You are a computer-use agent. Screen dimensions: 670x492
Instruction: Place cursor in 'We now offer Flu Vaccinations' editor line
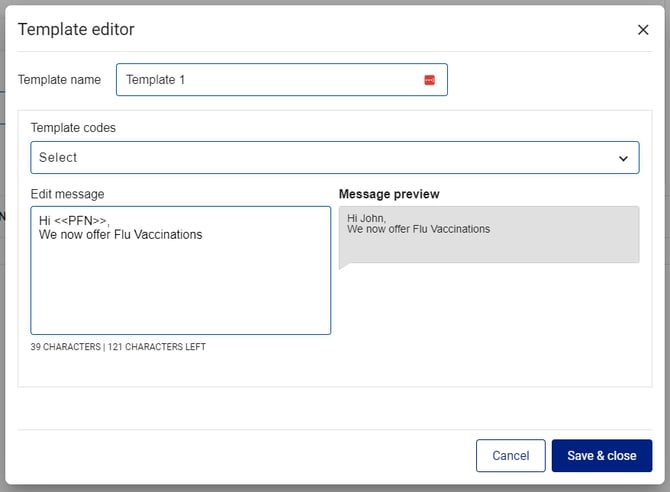120,234
